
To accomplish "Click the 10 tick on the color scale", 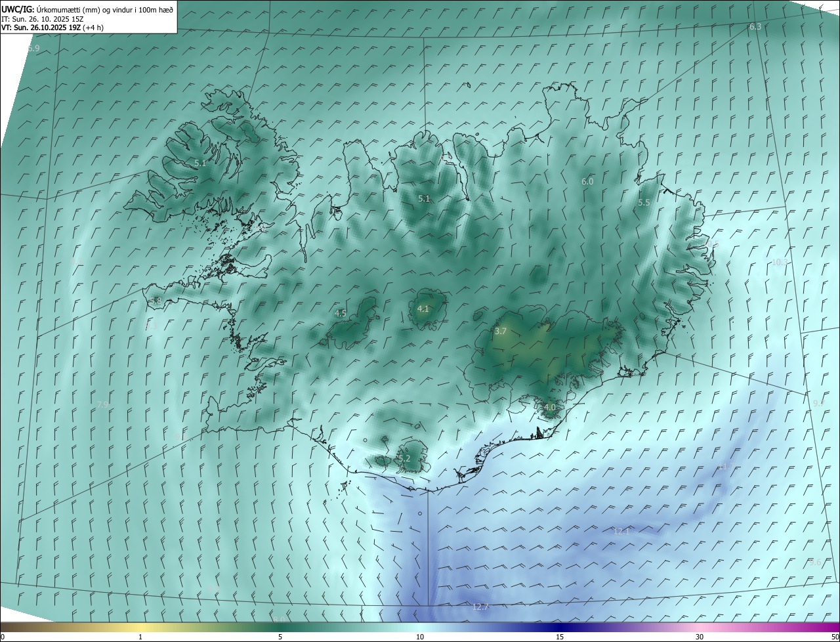I will [420, 637].
